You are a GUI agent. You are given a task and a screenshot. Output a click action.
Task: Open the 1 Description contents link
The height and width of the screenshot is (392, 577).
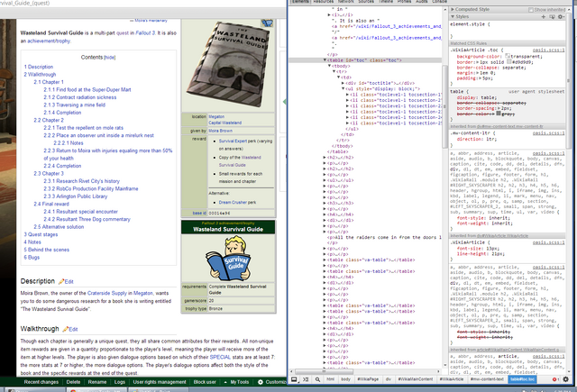click(x=39, y=67)
